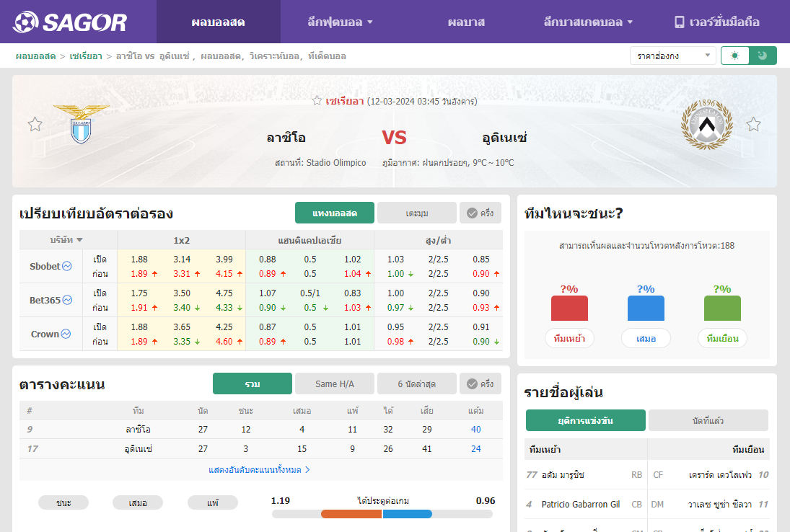Open Sbobet odds trend icon
Screen dimensions: 790x532
[66, 266]
